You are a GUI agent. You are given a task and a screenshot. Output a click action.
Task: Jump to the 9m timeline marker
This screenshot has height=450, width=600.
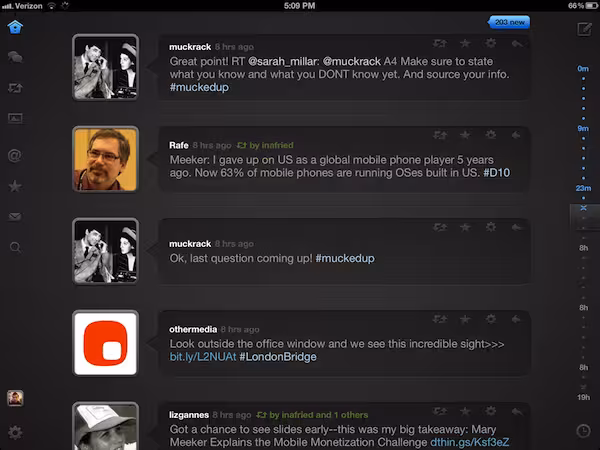coord(583,129)
